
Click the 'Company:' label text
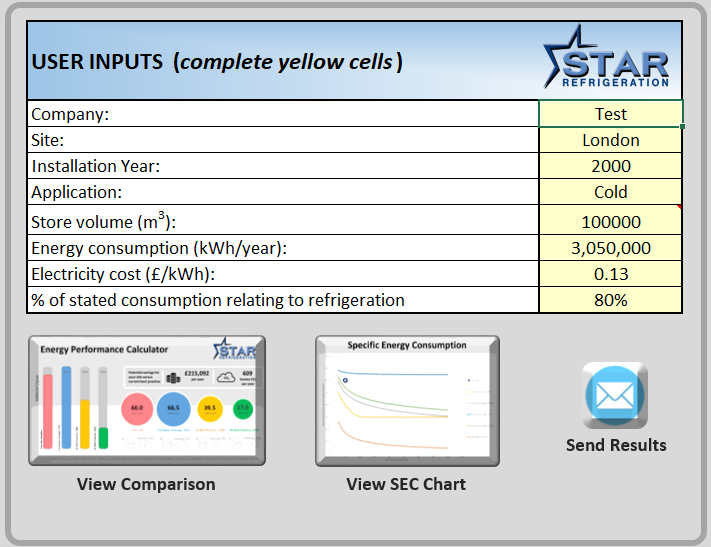pyautogui.click(x=70, y=114)
